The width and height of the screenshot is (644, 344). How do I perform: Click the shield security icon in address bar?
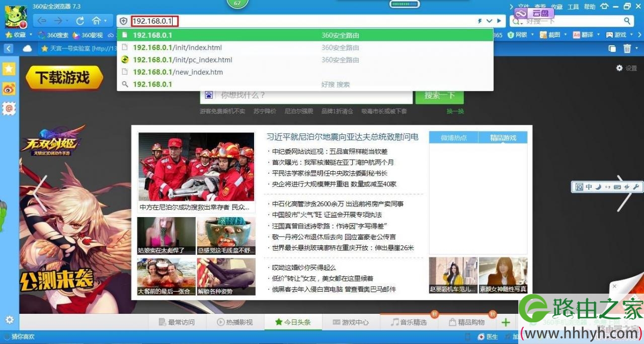coord(123,21)
